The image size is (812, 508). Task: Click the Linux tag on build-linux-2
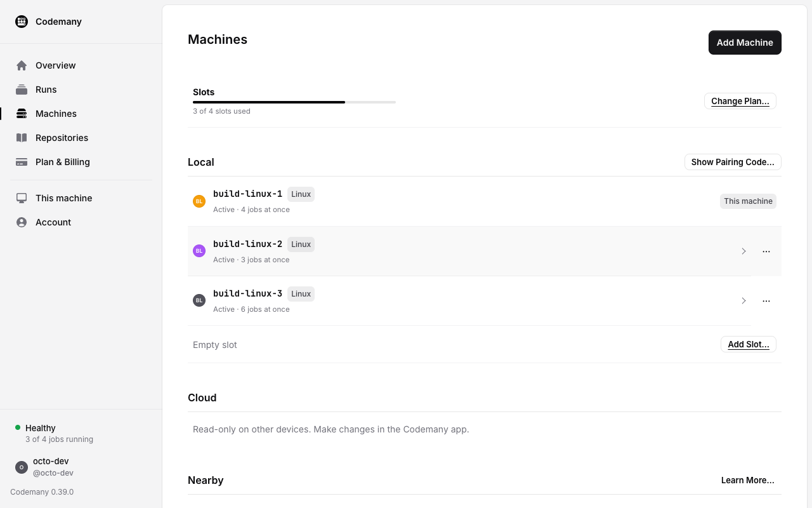coord(301,244)
